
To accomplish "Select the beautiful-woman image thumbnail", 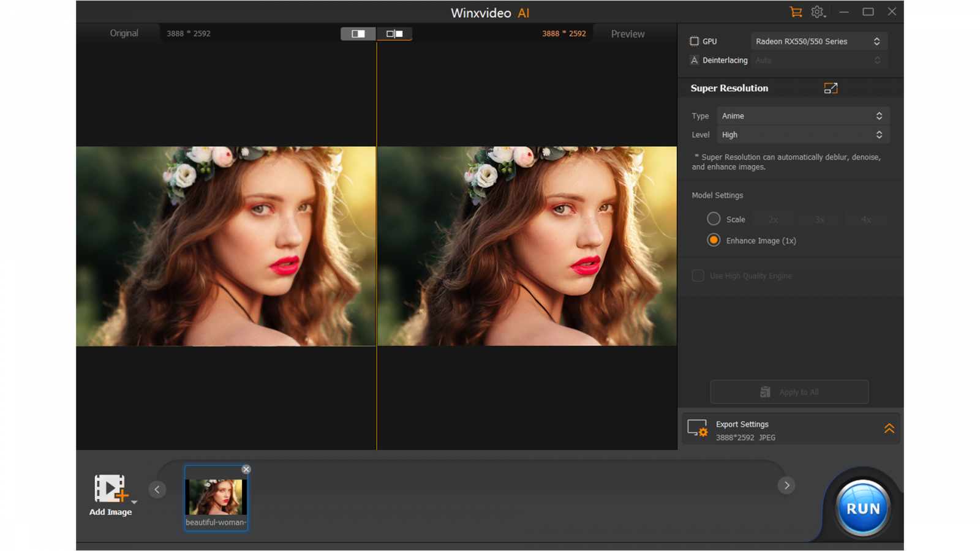I will click(x=216, y=497).
